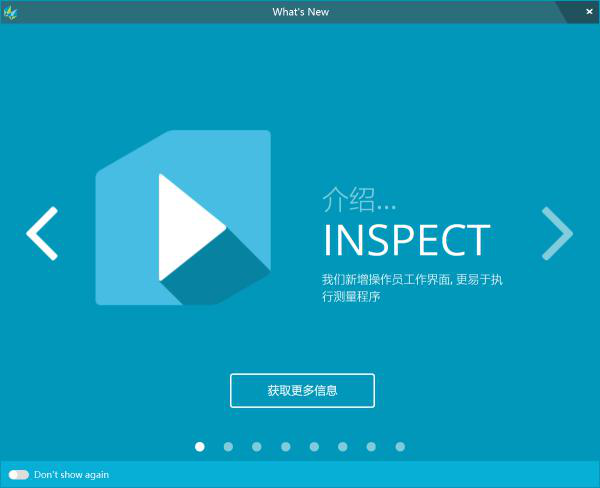Viewport: 600px width, 488px height.
Task: Go to the previous slide with left arrow
Action: pyautogui.click(x=42, y=234)
